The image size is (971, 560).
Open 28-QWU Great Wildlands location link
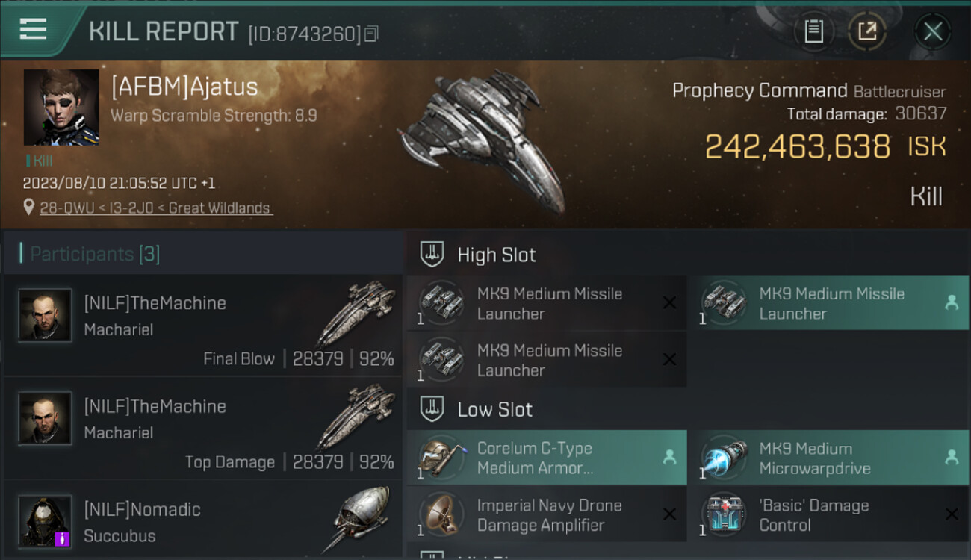click(156, 208)
